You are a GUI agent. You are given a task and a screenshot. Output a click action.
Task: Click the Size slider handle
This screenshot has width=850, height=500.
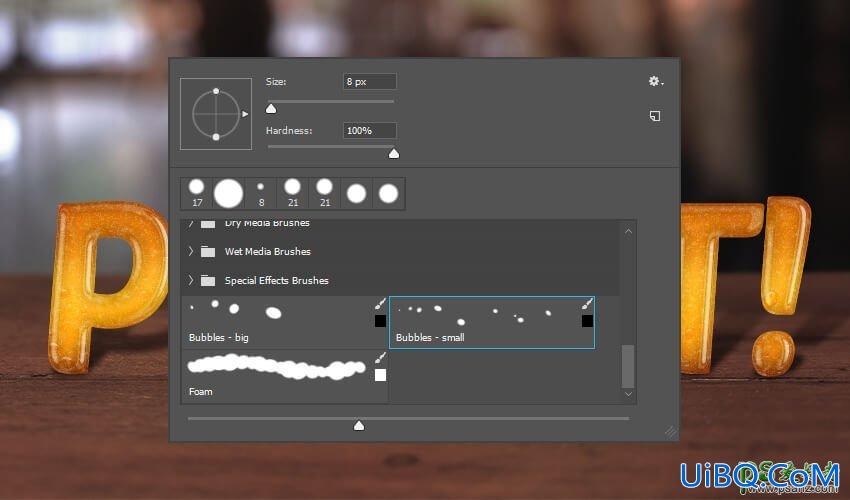point(271,109)
